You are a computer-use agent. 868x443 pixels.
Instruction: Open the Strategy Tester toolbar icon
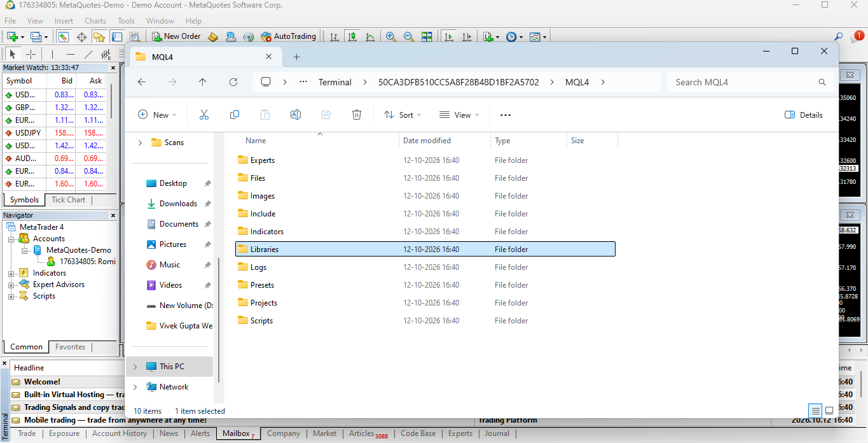tap(135, 37)
